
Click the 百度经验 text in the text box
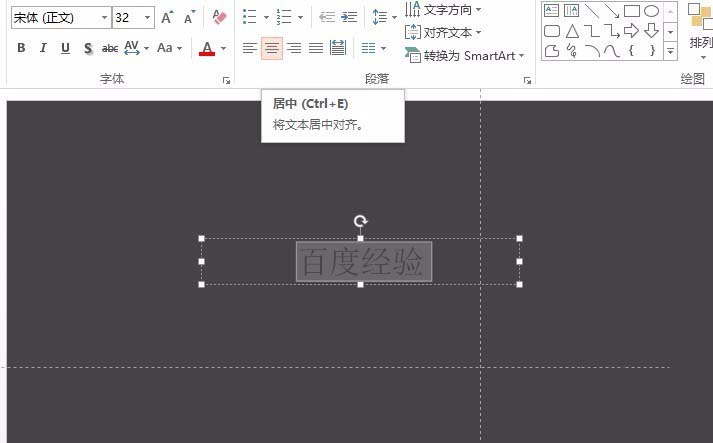coord(363,262)
